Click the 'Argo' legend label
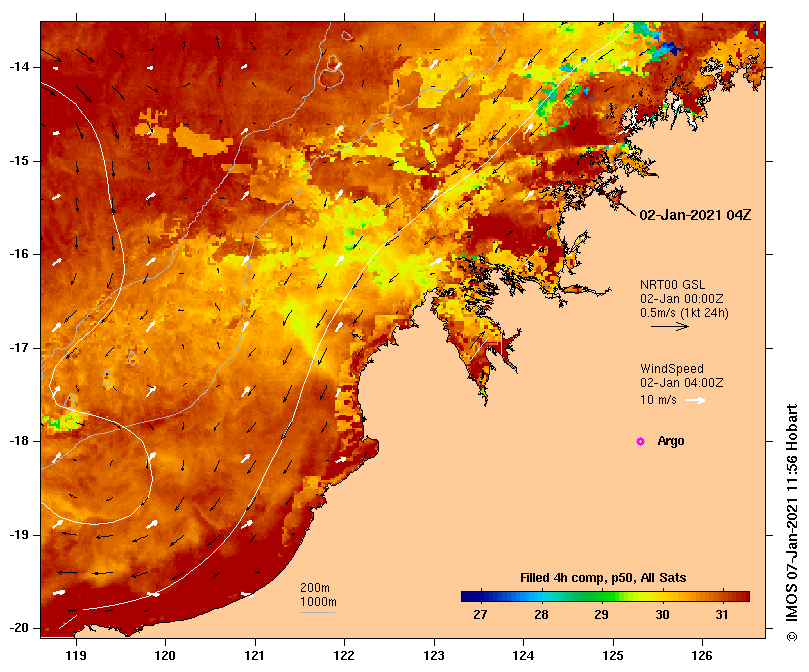Viewport: 809px width, 672px height. coord(671,441)
